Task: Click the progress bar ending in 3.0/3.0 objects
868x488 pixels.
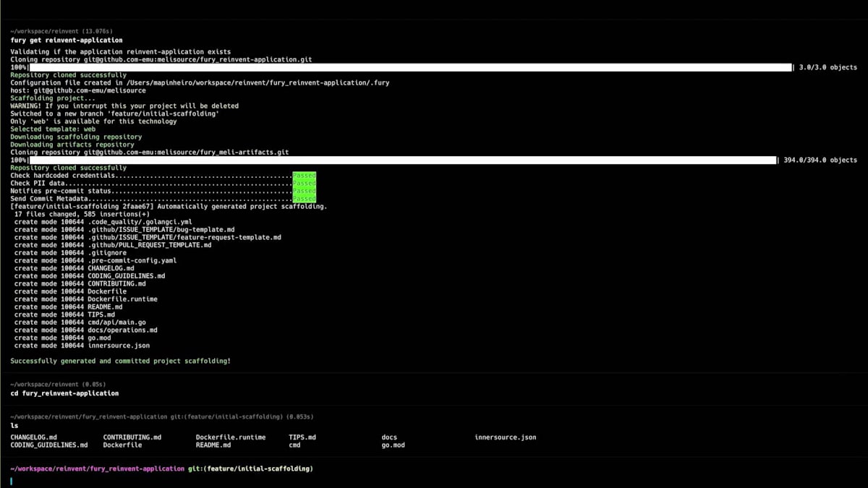Action: [411, 67]
